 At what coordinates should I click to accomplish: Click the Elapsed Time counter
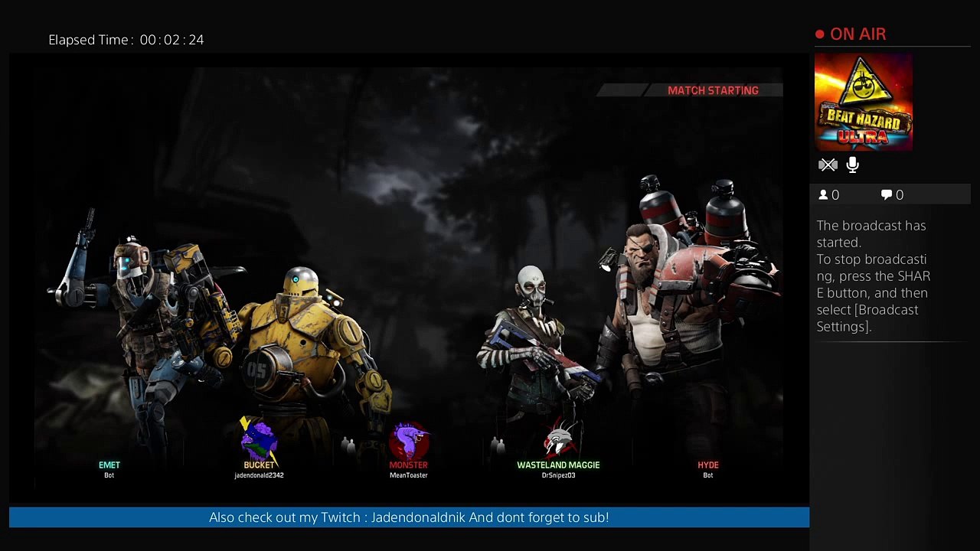tap(126, 40)
